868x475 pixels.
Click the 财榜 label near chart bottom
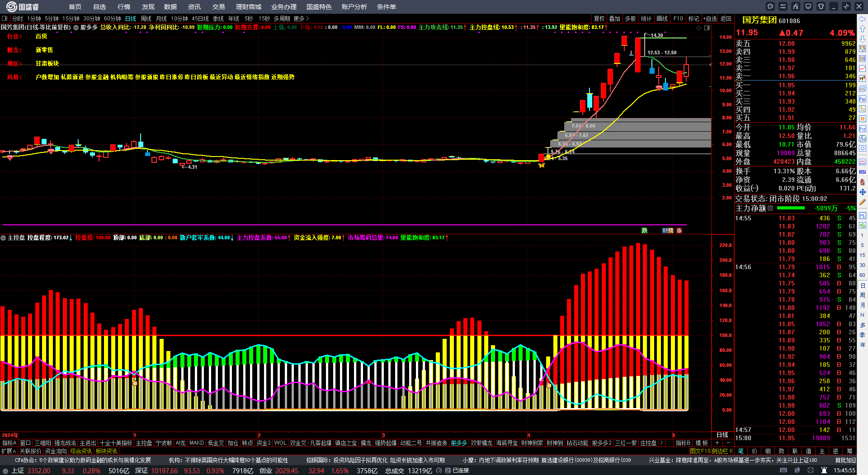[668, 231]
